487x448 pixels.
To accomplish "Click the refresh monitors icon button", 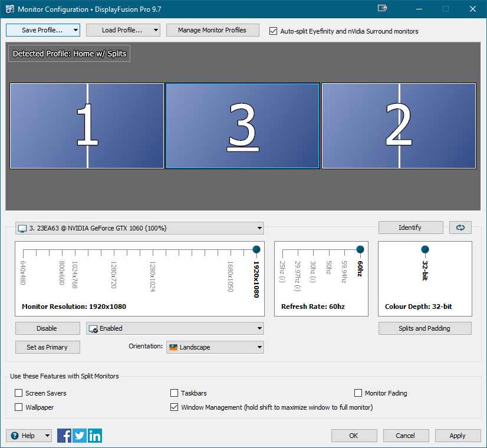I will click(460, 228).
